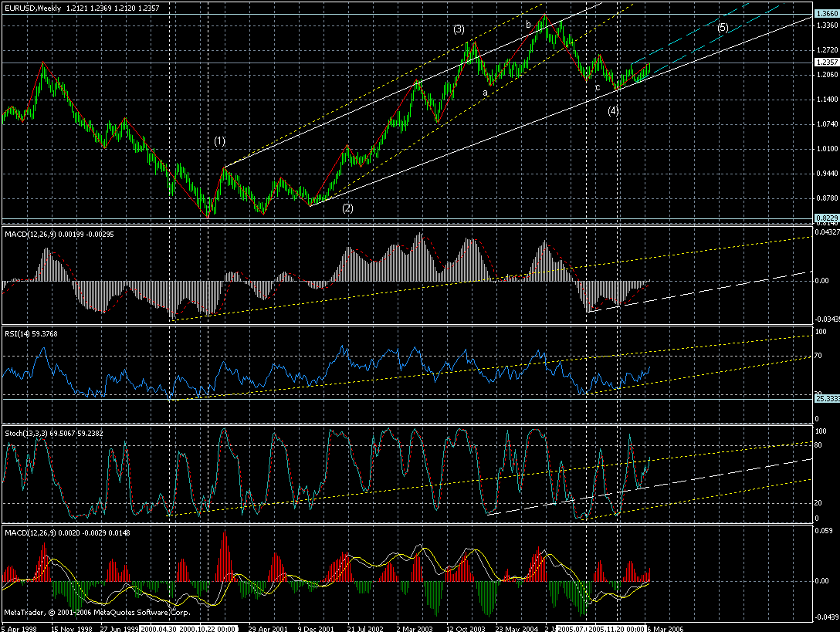The image size is (840, 632).
Task: Click MACD scale value 0.04327
Action: click(x=827, y=232)
